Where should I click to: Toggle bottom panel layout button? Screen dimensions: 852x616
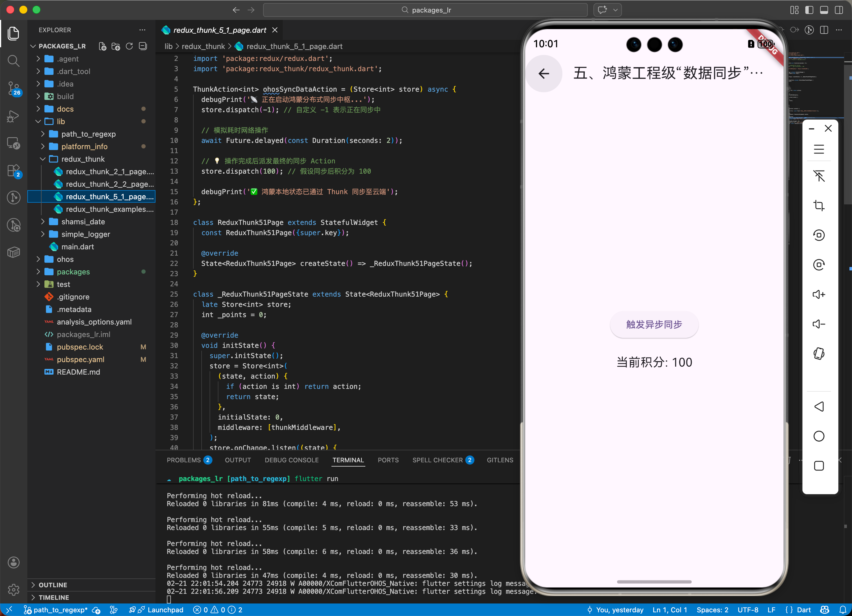[x=824, y=10]
